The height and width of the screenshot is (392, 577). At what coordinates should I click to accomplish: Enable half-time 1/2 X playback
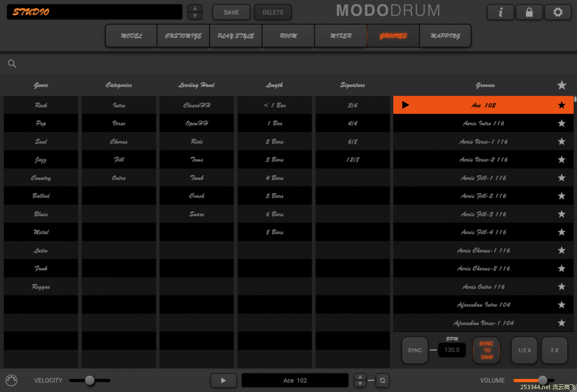coord(524,350)
